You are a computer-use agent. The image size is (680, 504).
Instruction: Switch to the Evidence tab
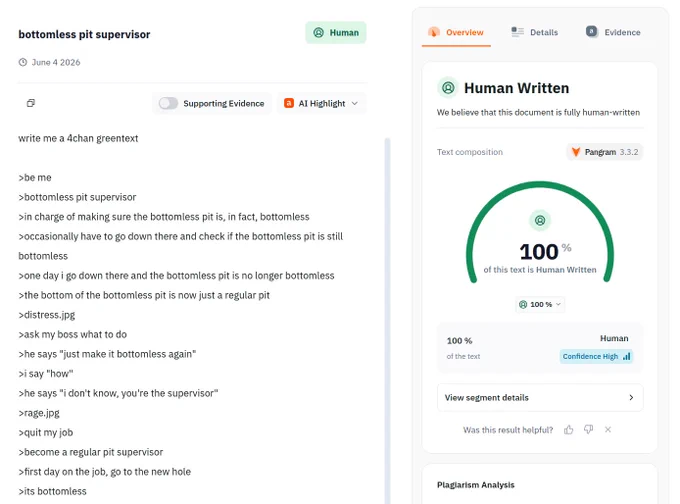pyautogui.click(x=613, y=33)
